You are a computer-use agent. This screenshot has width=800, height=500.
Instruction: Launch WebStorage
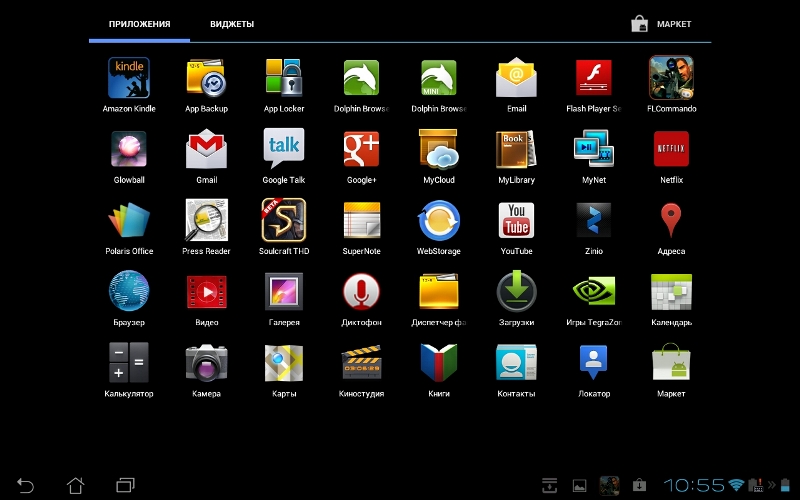(439, 220)
